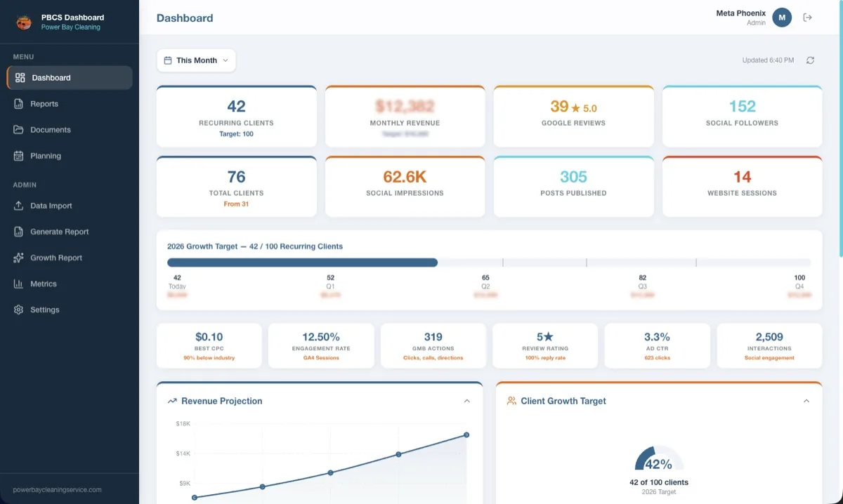843x504 pixels.
Task: Open the Data Import admin item
Action: (x=70, y=206)
